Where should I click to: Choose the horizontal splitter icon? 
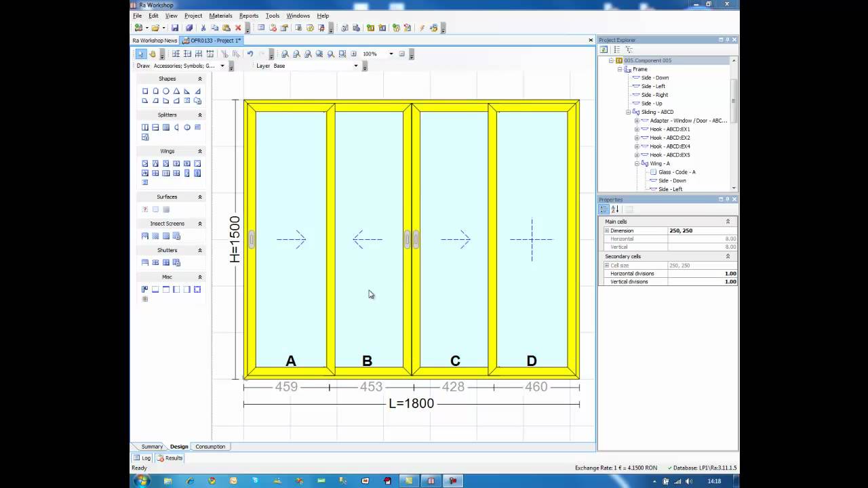[155, 127]
